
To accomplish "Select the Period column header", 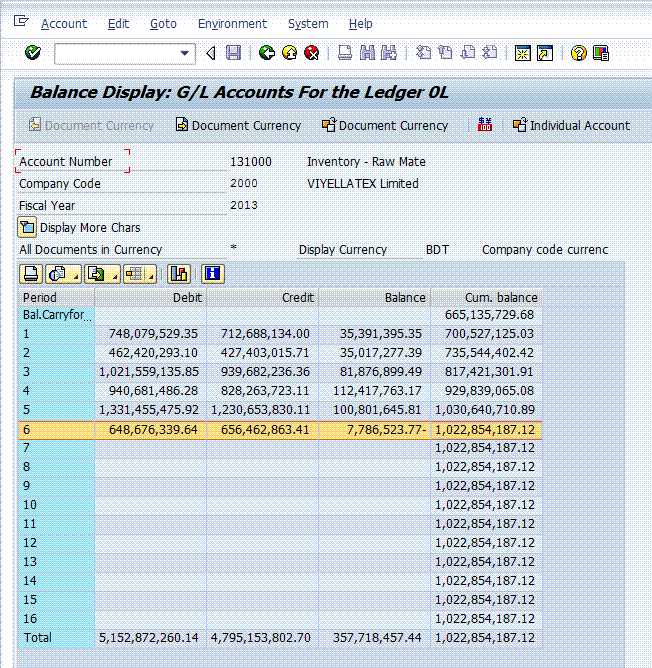I will coord(56,297).
